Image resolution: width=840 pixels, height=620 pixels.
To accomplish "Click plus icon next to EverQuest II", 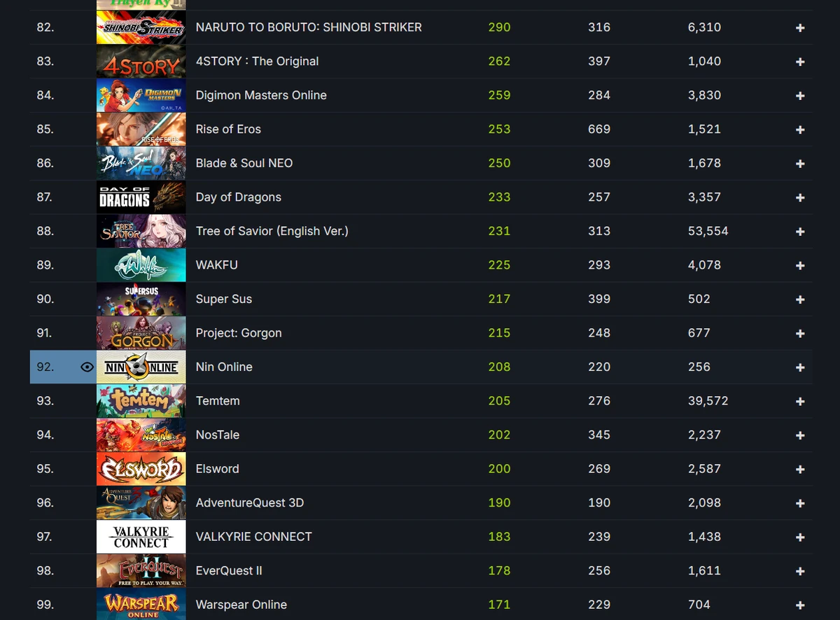I will (800, 571).
